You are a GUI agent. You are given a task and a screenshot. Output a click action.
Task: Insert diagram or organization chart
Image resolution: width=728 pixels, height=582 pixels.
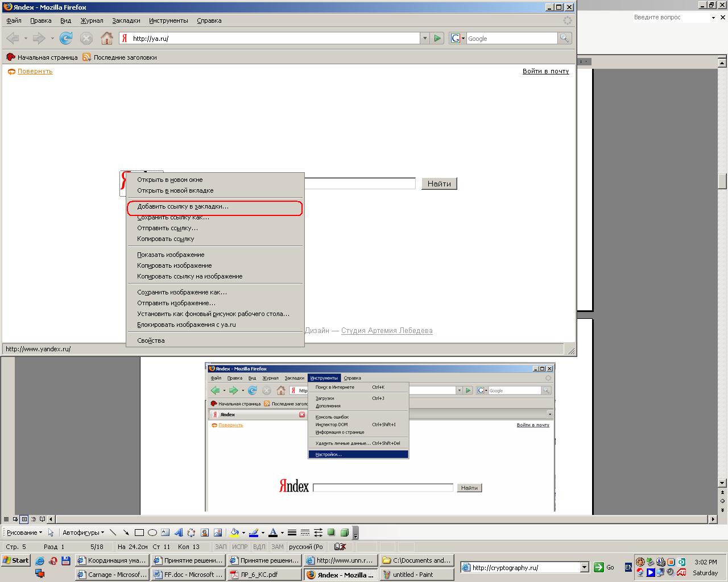pyautogui.click(x=191, y=533)
